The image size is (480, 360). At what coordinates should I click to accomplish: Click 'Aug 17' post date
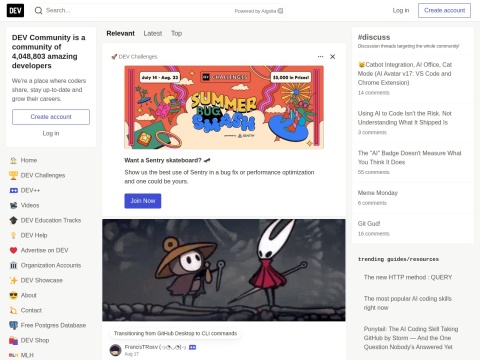[x=132, y=354]
